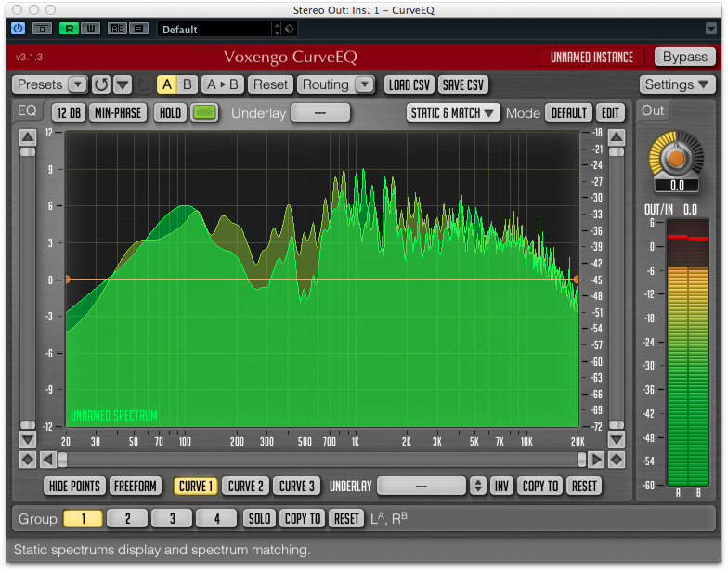Click SAVE CSV
This screenshot has width=728, height=572.
click(462, 85)
